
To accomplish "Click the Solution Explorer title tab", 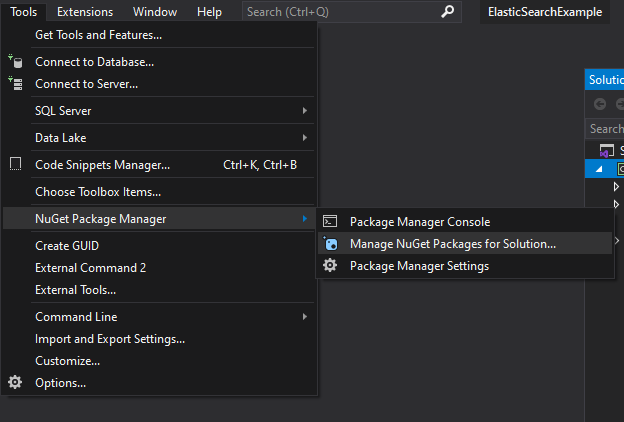I will tap(605, 80).
